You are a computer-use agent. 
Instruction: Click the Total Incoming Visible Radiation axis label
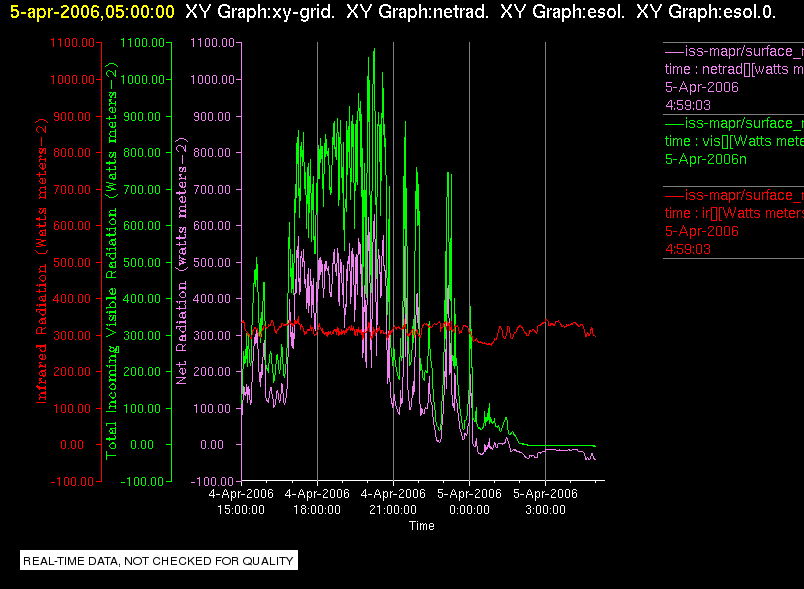pos(111,260)
